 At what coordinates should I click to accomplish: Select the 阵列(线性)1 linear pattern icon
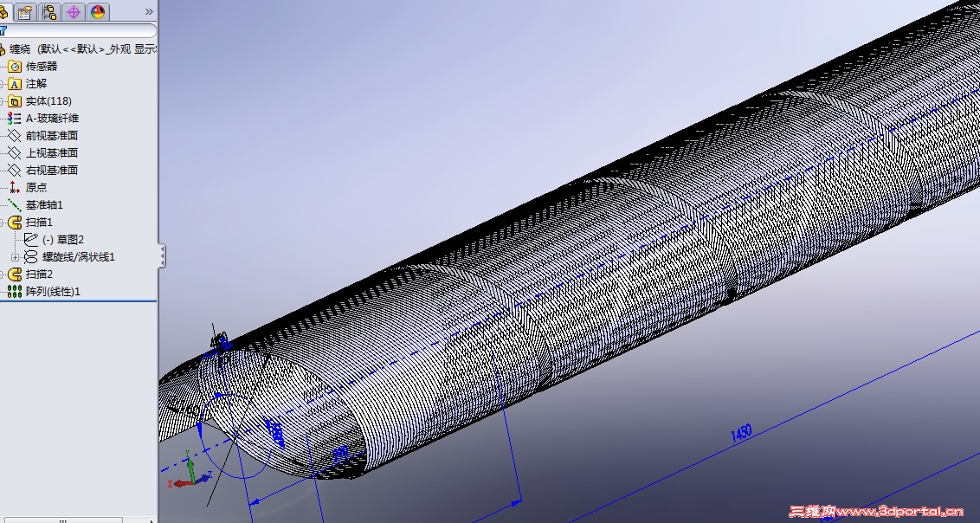(x=15, y=291)
